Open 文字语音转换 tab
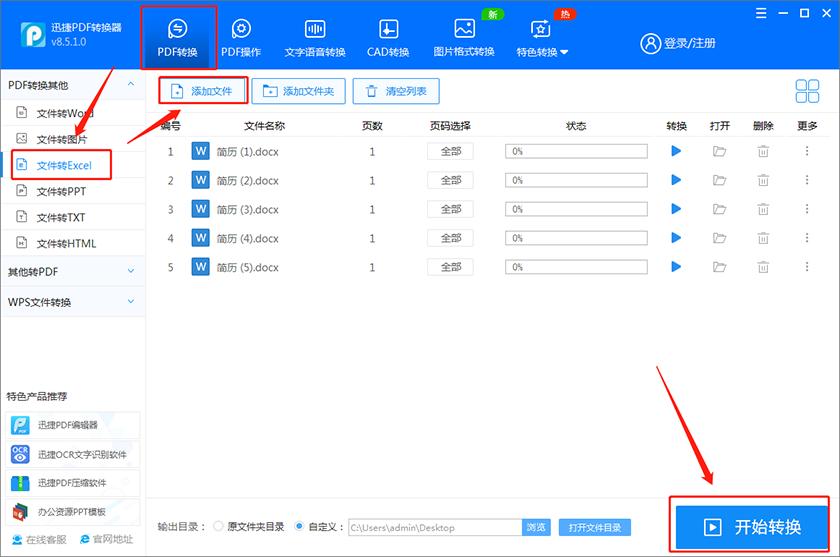This screenshot has width=840, height=557. tap(315, 37)
